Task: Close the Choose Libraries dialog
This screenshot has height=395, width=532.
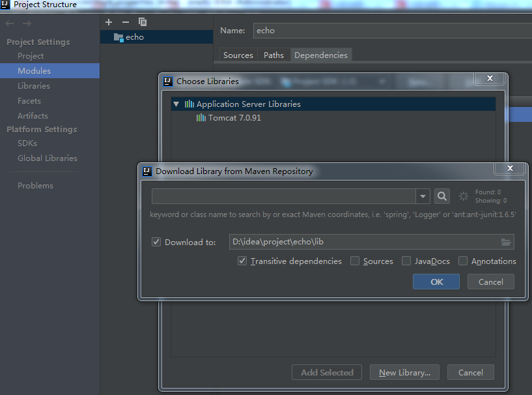Action: pyautogui.click(x=490, y=78)
